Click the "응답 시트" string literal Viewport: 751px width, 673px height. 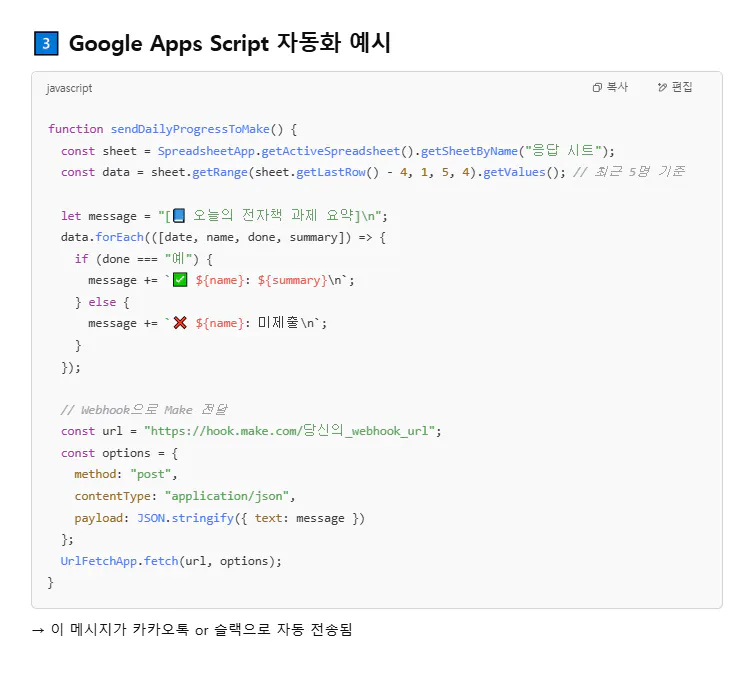(x=563, y=151)
